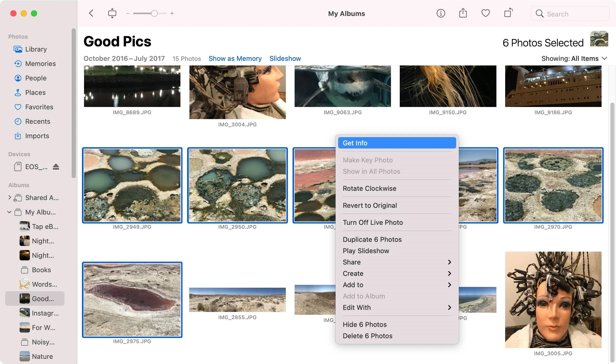Select mannequin photo IMG_3005.JPG

(x=553, y=300)
